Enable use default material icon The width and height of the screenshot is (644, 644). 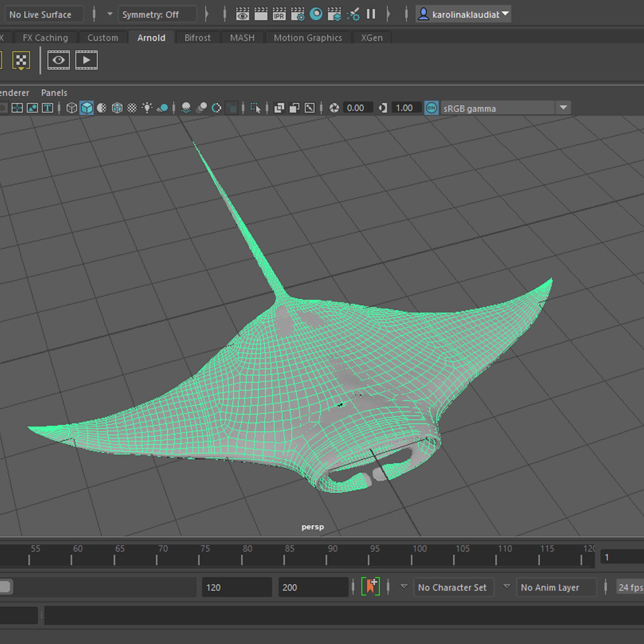click(102, 108)
